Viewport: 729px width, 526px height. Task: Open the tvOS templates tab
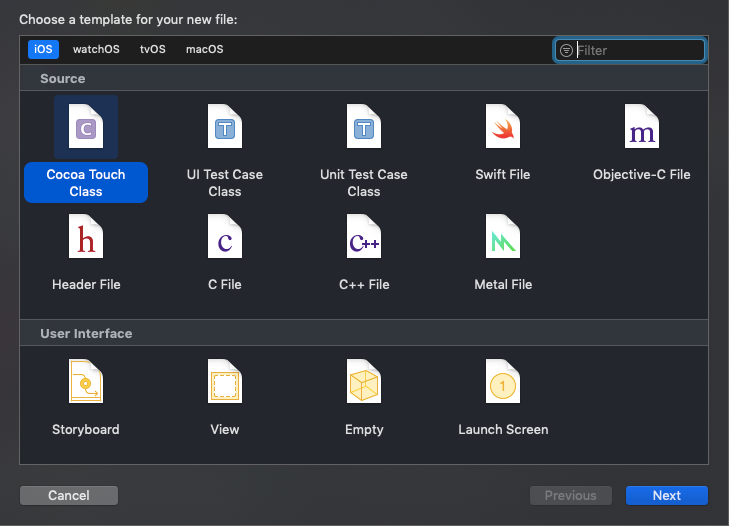(x=153, y=49)
